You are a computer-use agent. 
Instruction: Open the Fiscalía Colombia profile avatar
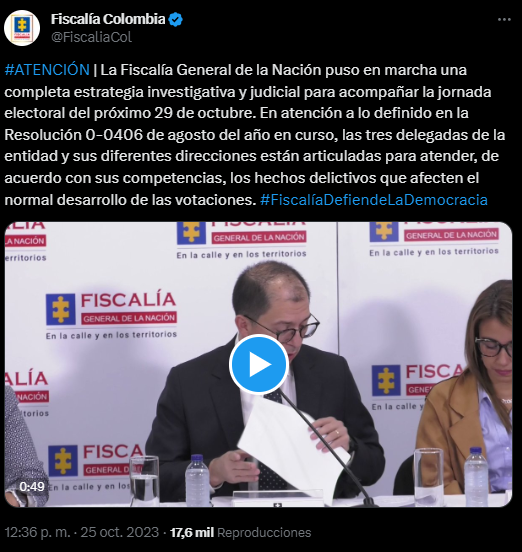click(22, 28)
